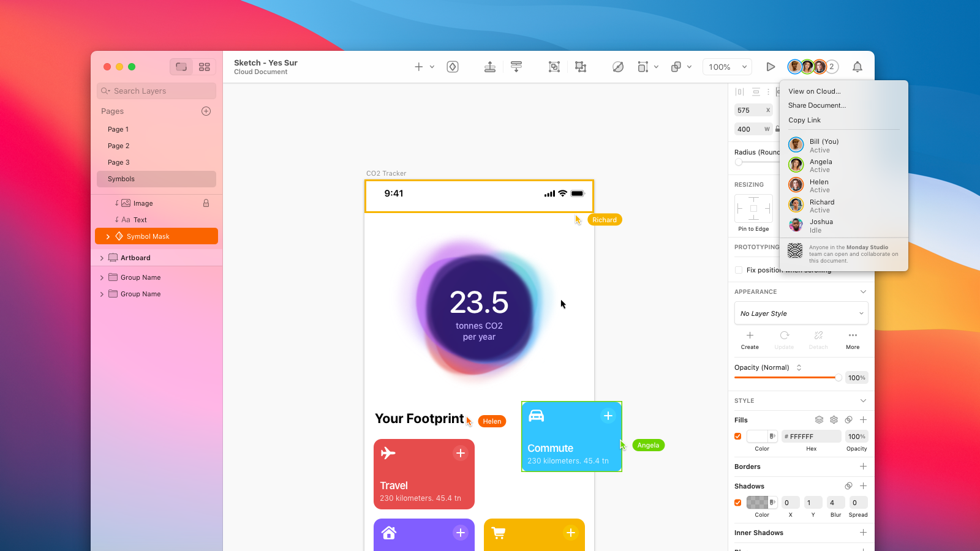Image resolution: width=980 pixels, height=551 pixels.
Task: Open the No Layer Style dropdown
Action: coord(801,313)
